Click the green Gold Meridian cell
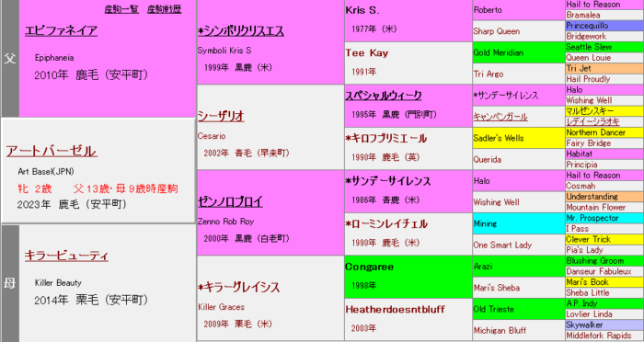 [x=519, y=52]
